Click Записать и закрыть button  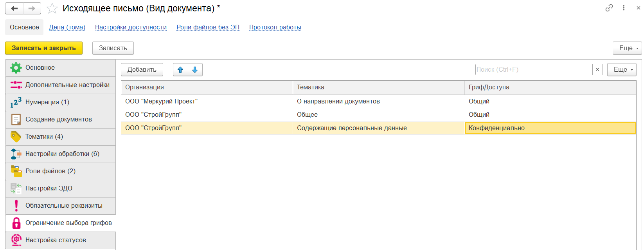[44, 48]
